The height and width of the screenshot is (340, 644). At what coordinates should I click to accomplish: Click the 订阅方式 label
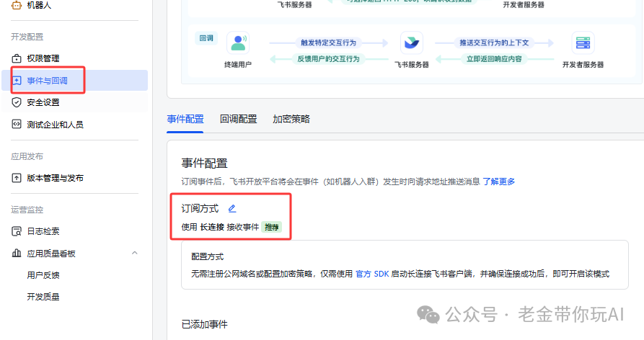coord(200,208)
